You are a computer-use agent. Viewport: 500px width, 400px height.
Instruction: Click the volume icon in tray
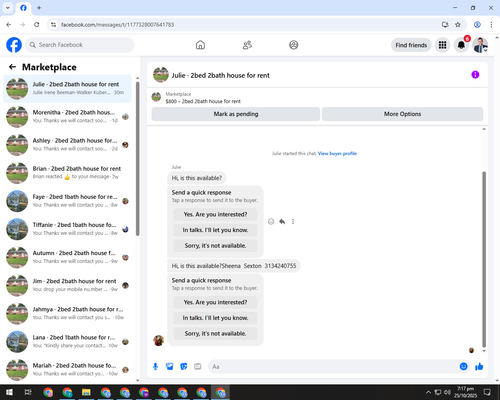[x=447, y=392]
